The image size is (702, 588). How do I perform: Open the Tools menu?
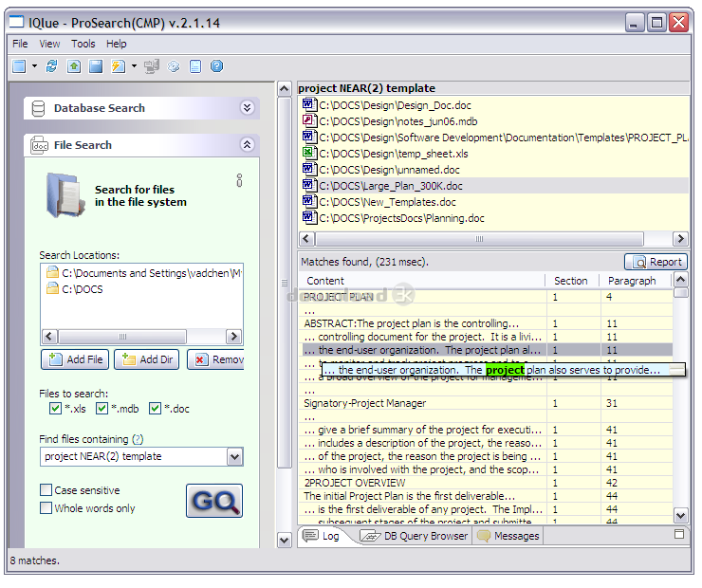click(83, 44)
